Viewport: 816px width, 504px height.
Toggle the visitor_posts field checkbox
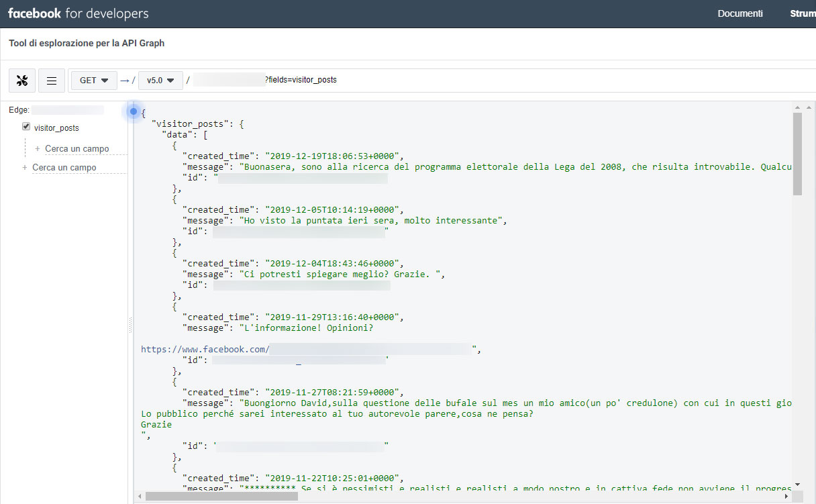pos(26,126)
